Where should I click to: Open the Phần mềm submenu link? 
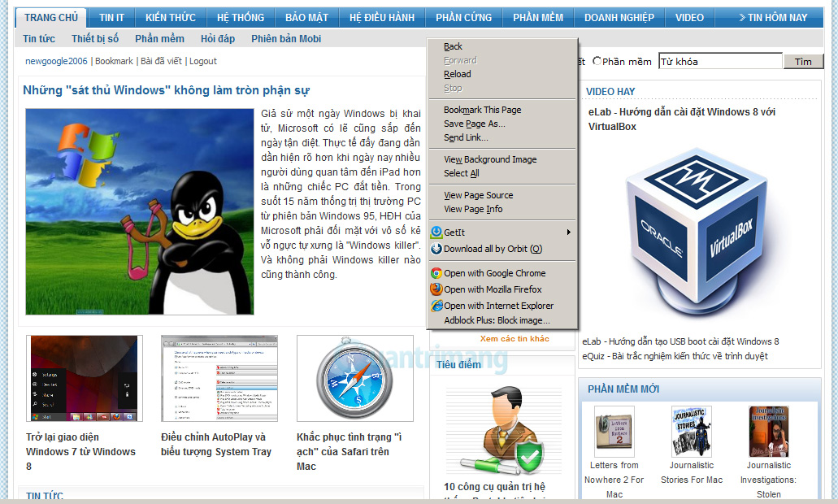coord(160,38)
